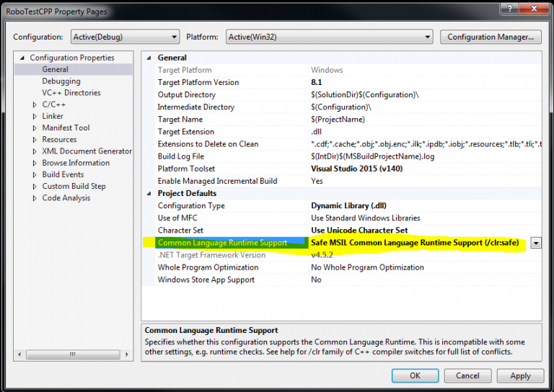The height and width of the screenshot is (392, 554).
Task: Open Common Language Runtime Support dropdown arrow
Action: [535, 244]
